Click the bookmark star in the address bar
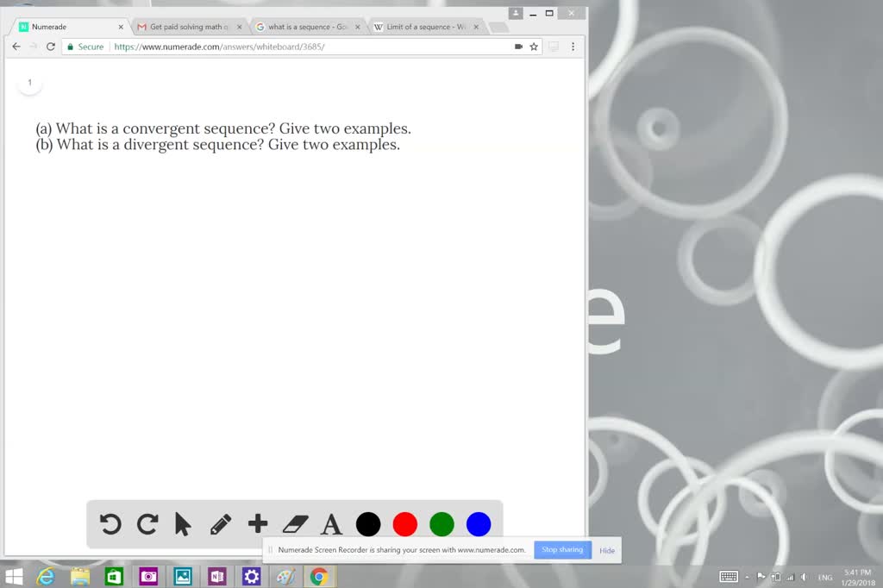This screenshot has width=883, height=588. tap(535, 47)
